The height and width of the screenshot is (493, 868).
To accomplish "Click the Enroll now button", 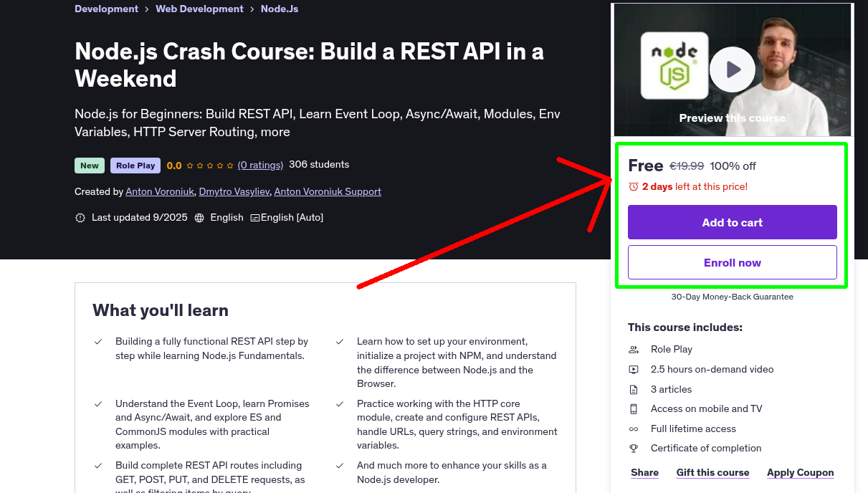I will pyautogui.click(x=732, y=262).
